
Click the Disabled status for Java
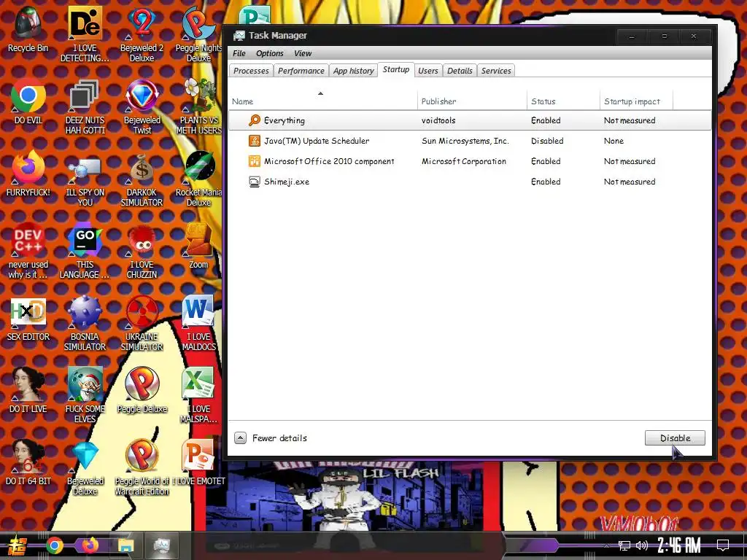(x=547, y=141)
